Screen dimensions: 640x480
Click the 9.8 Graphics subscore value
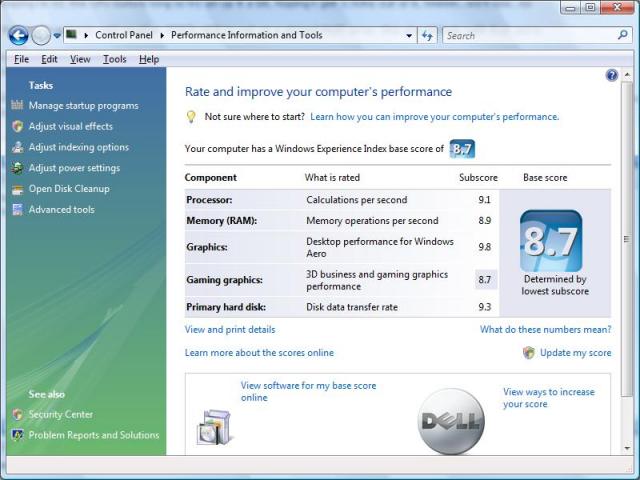tap(484, 247)
